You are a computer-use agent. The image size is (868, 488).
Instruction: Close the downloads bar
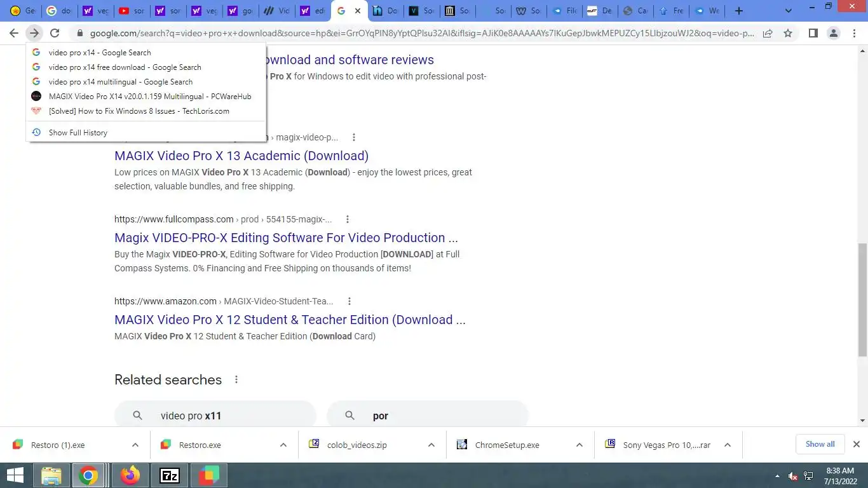pyautogui.click(x=857, y=444)
